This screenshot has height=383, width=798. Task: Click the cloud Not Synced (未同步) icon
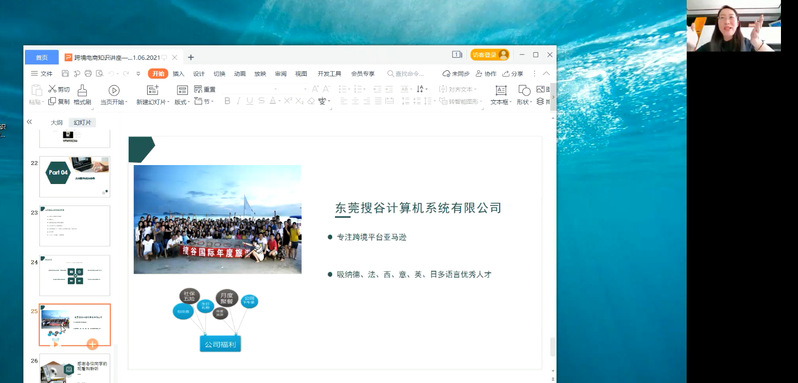point(446,74)
